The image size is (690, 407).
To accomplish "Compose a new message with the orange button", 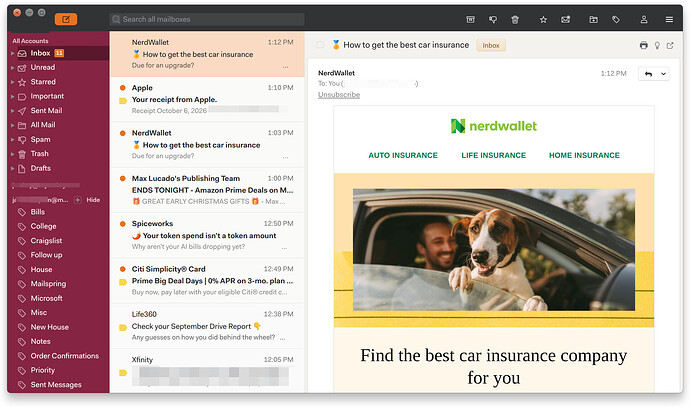I will [66, 19].
